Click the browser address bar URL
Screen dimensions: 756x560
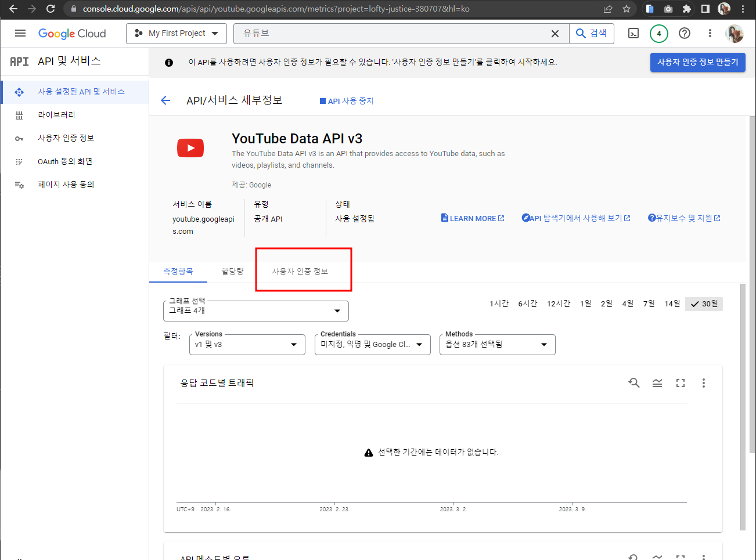point(276,9)
